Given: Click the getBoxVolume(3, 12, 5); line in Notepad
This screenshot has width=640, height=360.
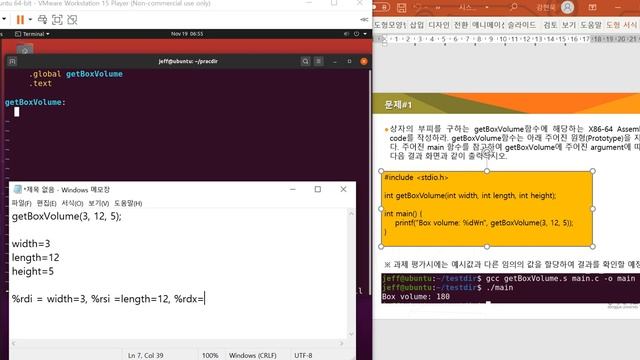Looking at the screenshot, I should click(67, 216).
